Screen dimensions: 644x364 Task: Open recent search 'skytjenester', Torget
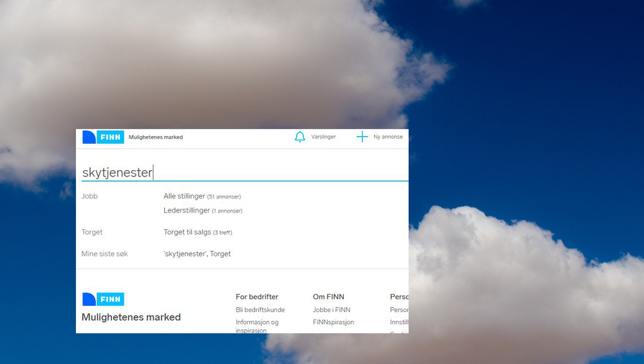tap(197, 254)
